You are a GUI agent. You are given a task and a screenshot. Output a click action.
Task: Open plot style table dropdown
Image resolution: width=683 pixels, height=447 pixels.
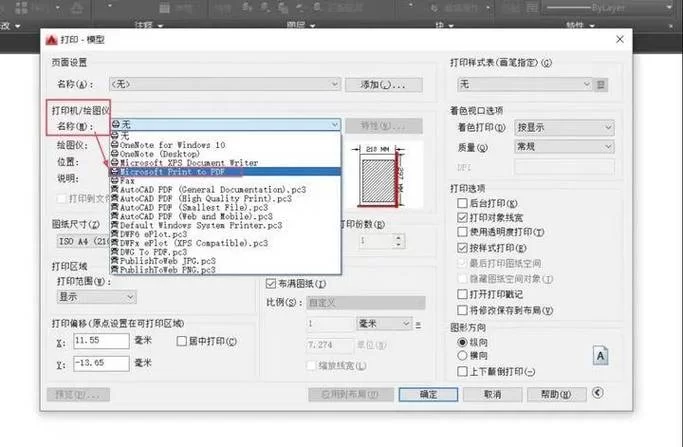pos(524,84)
